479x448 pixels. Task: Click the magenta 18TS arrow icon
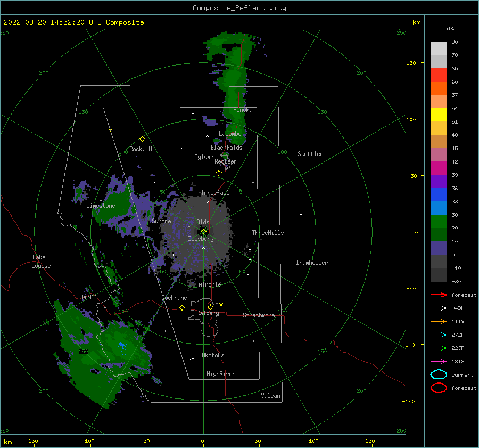pyautogui.click(x=439, y=362)
